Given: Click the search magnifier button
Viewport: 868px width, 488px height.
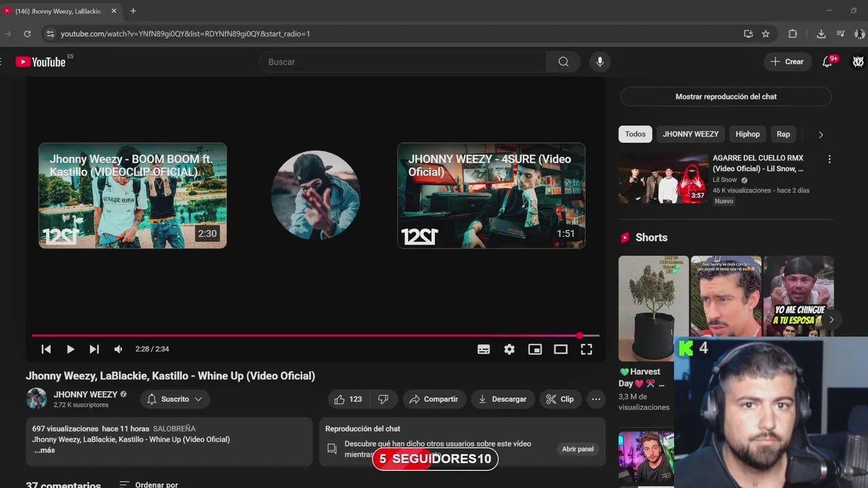Looking at the screenshot, I should click(x=564, y=62).
